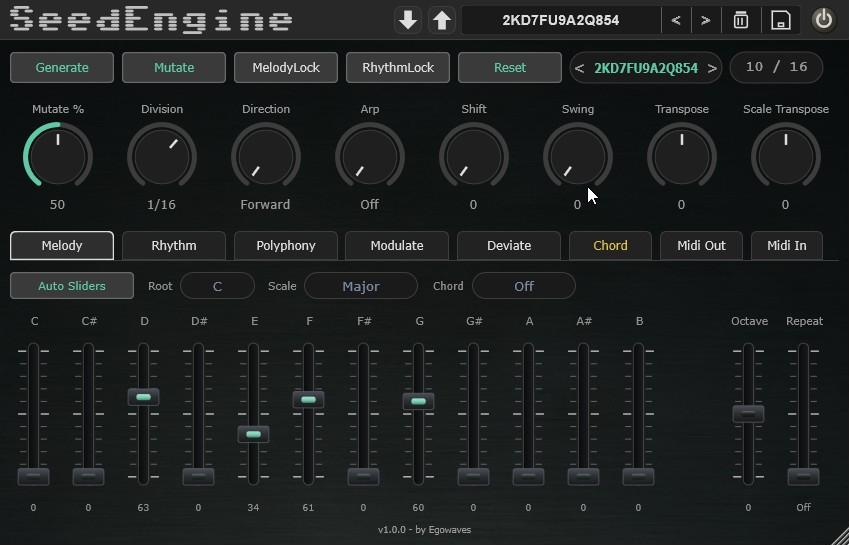Image resolution: width=849 pixels, height=545 pixels.
Task: Open the Chord dropdown showing Off
Action: point(524,286)
